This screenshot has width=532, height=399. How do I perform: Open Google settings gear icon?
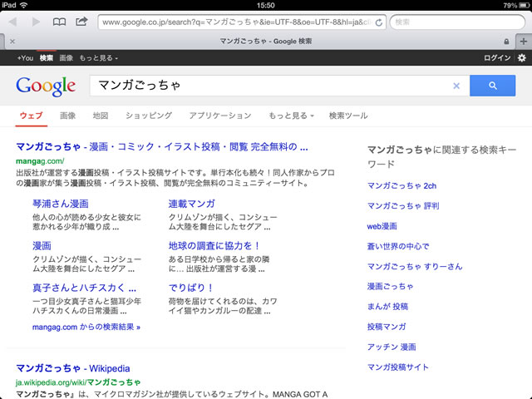coord(521,58)
